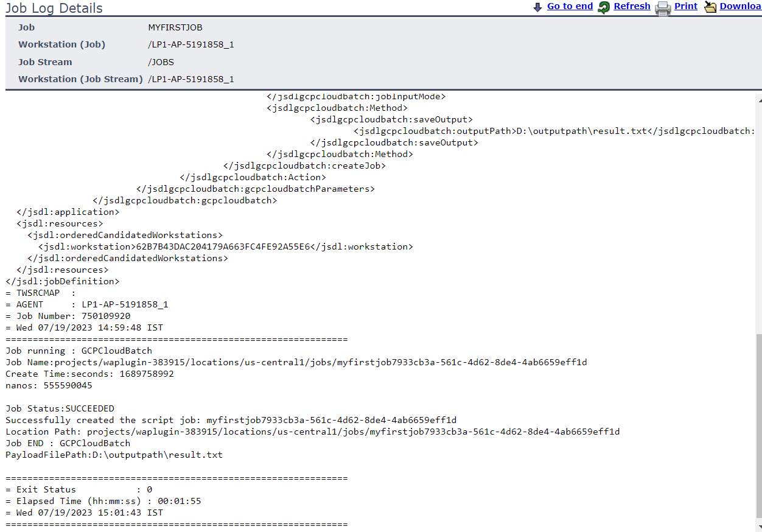Viewport: 762px width, 532px height.
Task: Click the start timestamp 14:59:48 IST line
Action: 84,327
